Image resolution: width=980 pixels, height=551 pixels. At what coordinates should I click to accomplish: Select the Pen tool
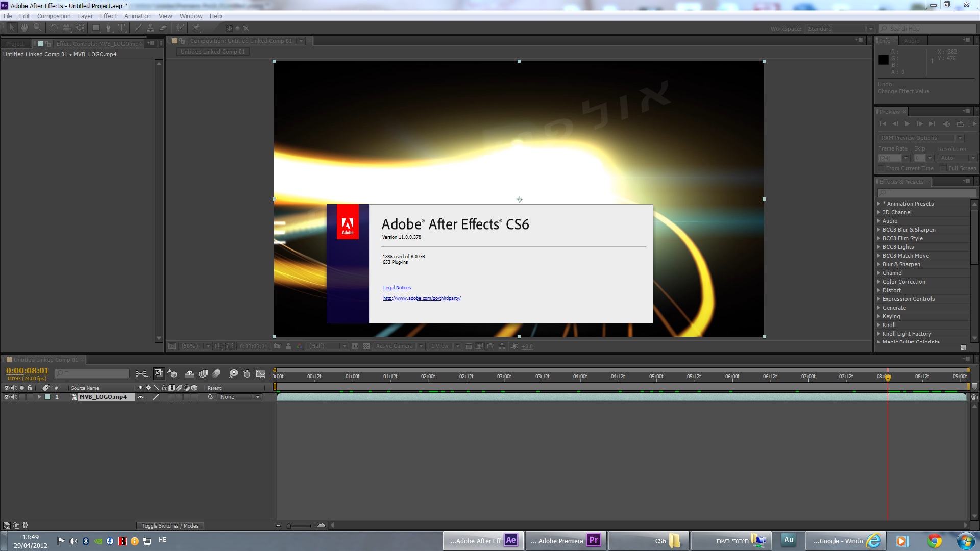108,28
